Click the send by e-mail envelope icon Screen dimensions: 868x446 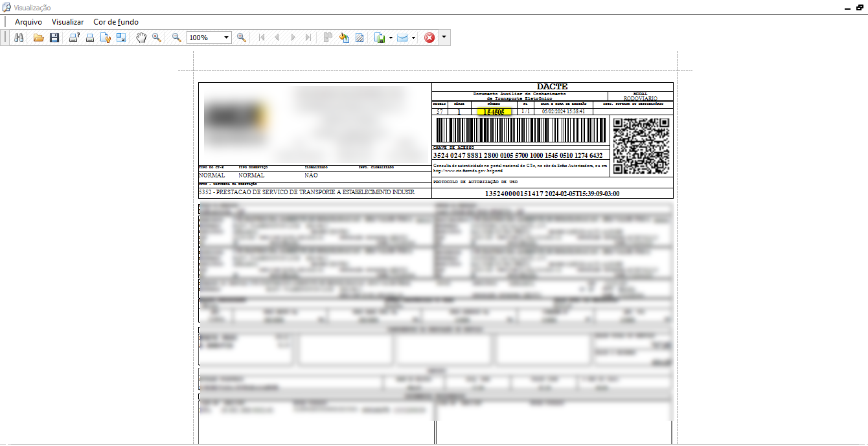click(x=402, y=38)
